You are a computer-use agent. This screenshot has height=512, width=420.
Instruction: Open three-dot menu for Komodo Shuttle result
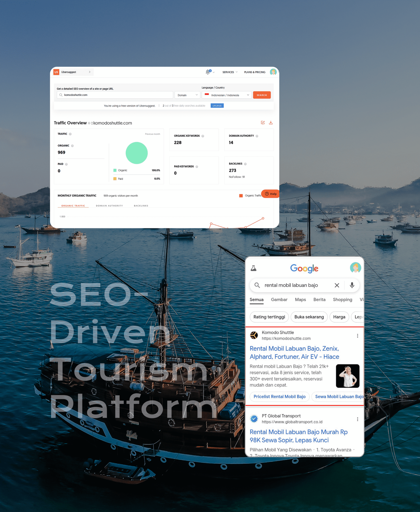coord(357,336)
